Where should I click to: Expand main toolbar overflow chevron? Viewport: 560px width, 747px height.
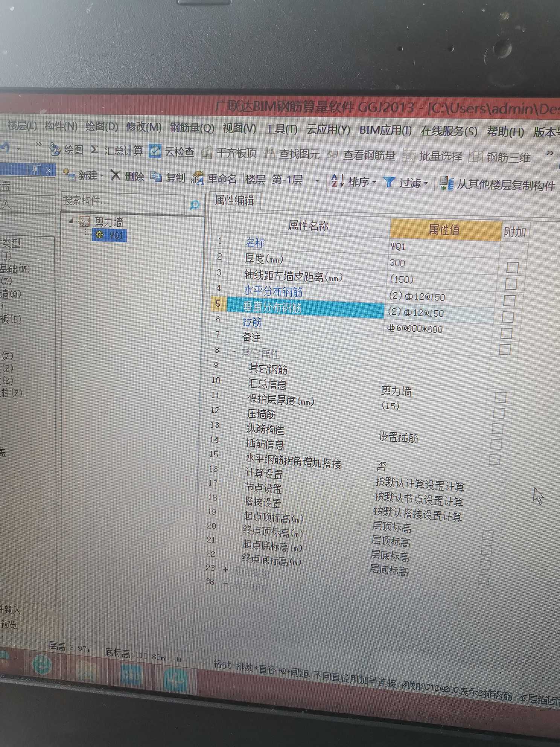pos(550,153)
